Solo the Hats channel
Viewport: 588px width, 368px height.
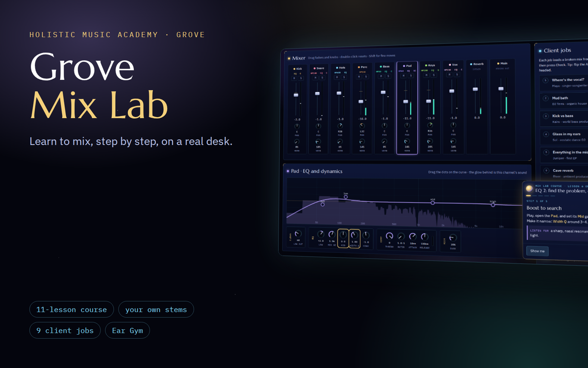pos(344,77)
